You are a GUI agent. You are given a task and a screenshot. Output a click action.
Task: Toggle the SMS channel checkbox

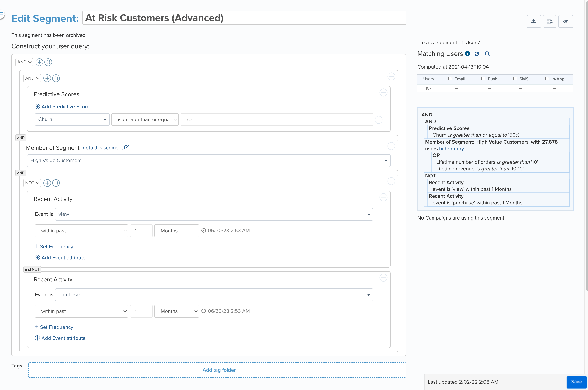(x=515, y=79)
